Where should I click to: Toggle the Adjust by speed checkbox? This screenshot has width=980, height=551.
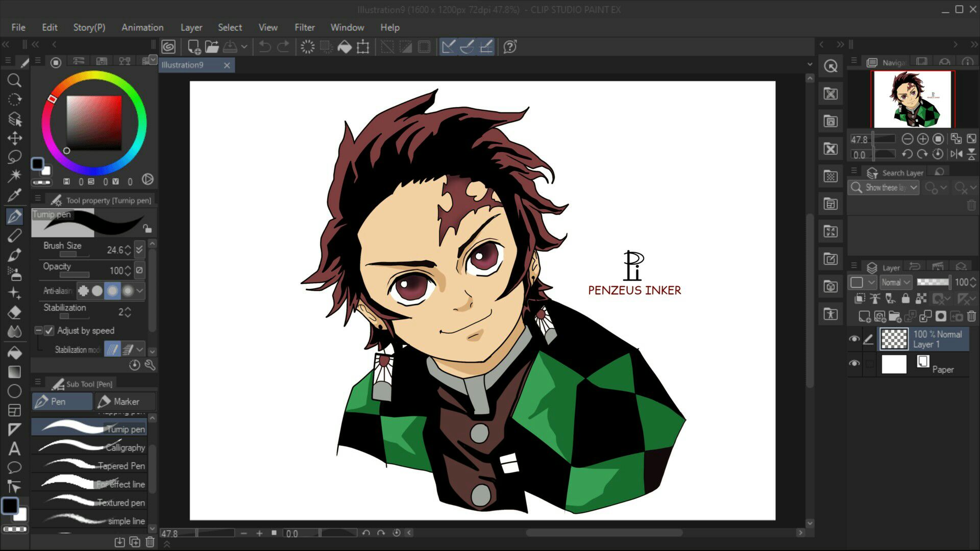(49, 331)
